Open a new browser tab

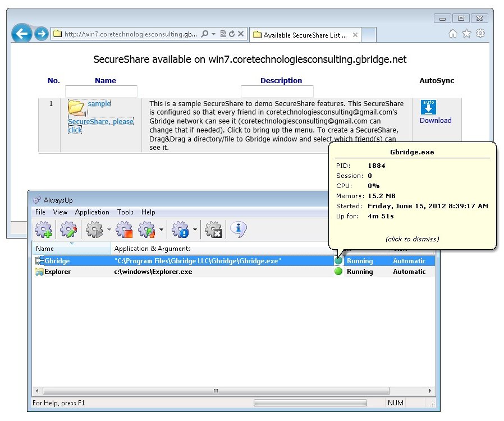(369, 35)
